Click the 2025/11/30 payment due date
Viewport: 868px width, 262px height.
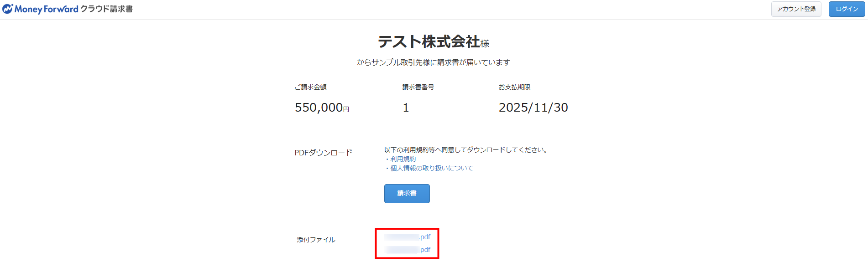[x=533, y=108]
